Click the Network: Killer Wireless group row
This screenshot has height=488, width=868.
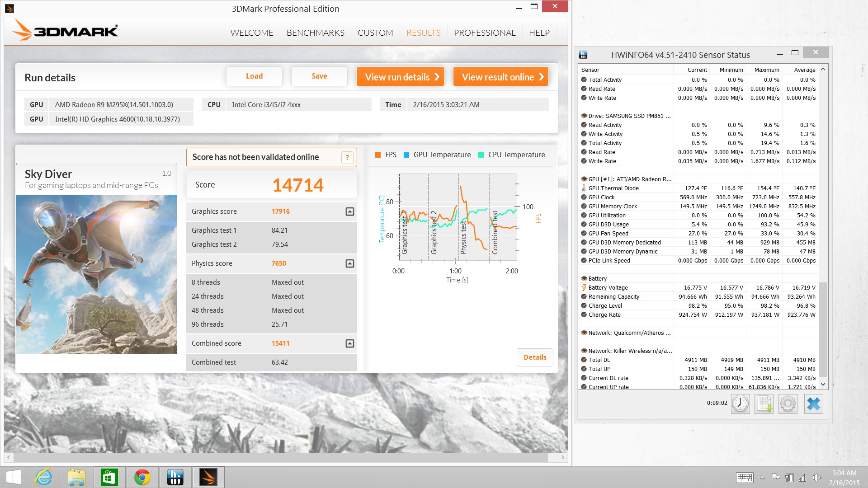pyautogui.click(x=698, y=351)
